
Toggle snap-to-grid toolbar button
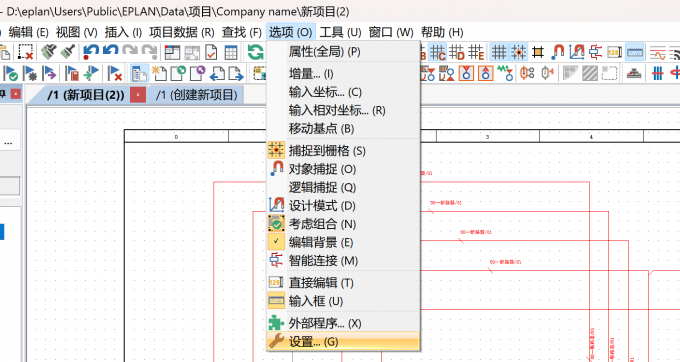click(518, 52)
